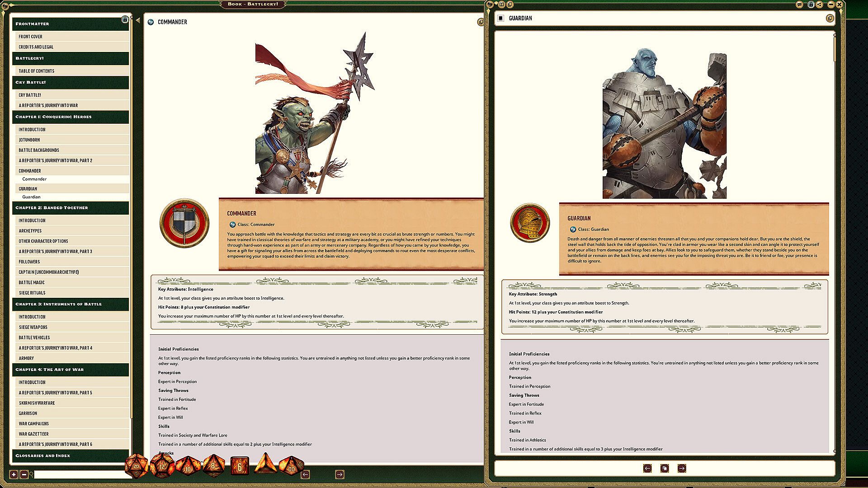Select Siege Weapons in the index
Screen dimensions: 868x488
[x=33, y=327]
